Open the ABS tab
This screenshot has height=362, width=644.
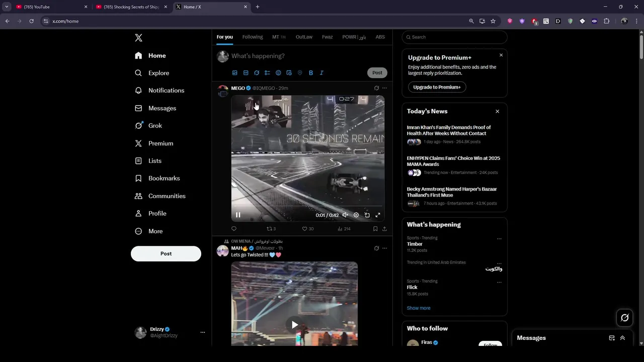pos(380,37)
